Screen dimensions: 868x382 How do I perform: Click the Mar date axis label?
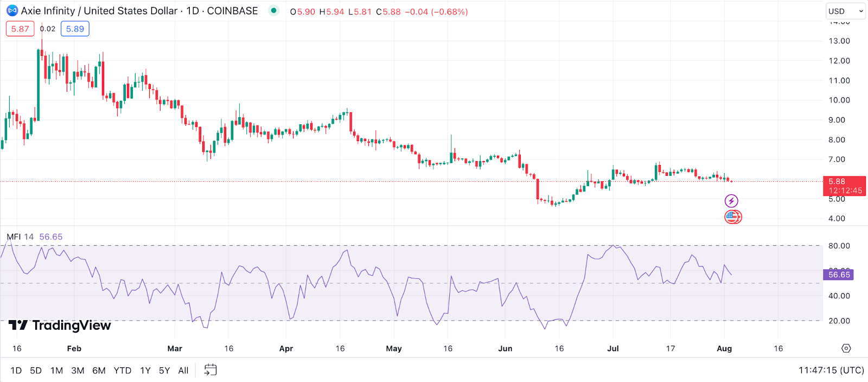coord(175,348)
